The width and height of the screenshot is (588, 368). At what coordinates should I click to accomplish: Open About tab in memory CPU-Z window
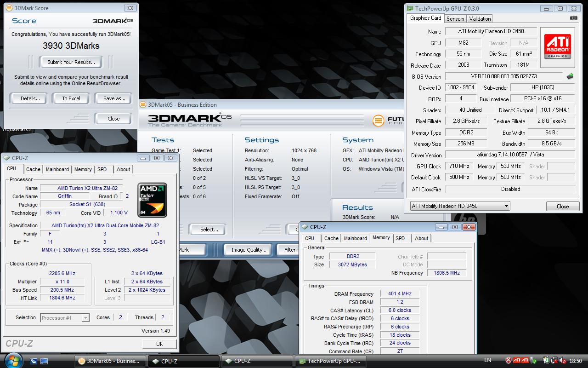click(x=421, y=238)
